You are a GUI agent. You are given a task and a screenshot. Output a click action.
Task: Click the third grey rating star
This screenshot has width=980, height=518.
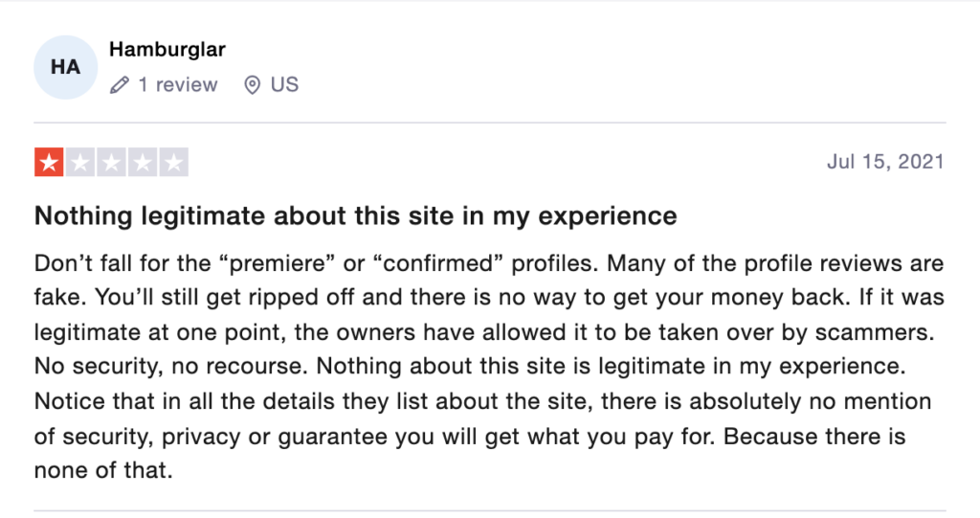(111, 163)
